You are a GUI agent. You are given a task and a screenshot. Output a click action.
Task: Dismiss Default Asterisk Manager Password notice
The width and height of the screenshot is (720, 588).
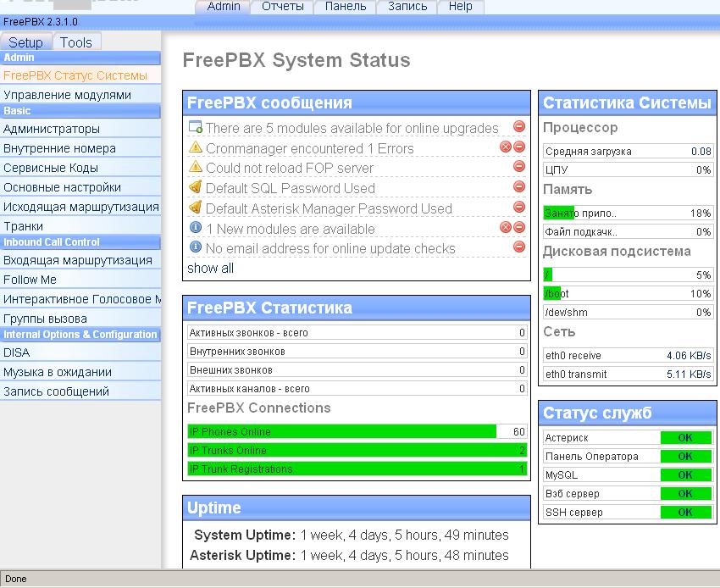click(x=519, y=207)
